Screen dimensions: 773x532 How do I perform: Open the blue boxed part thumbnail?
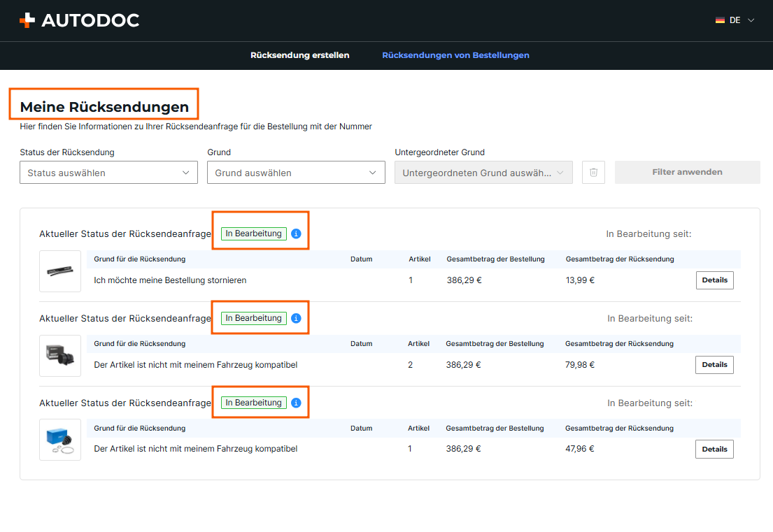[x=60, y=440]
